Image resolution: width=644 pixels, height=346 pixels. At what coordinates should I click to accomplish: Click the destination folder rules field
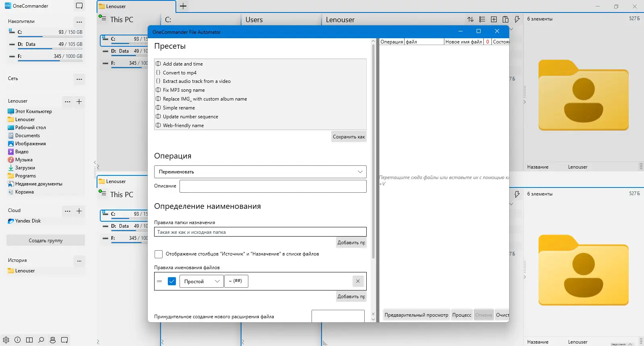pos(260,232)
